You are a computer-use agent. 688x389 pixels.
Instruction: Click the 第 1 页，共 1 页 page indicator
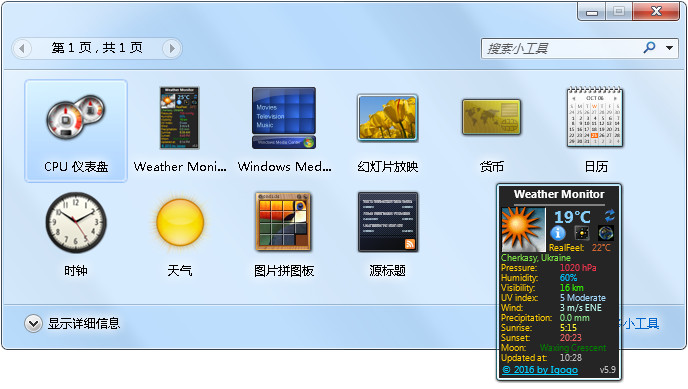coord(97,48)
